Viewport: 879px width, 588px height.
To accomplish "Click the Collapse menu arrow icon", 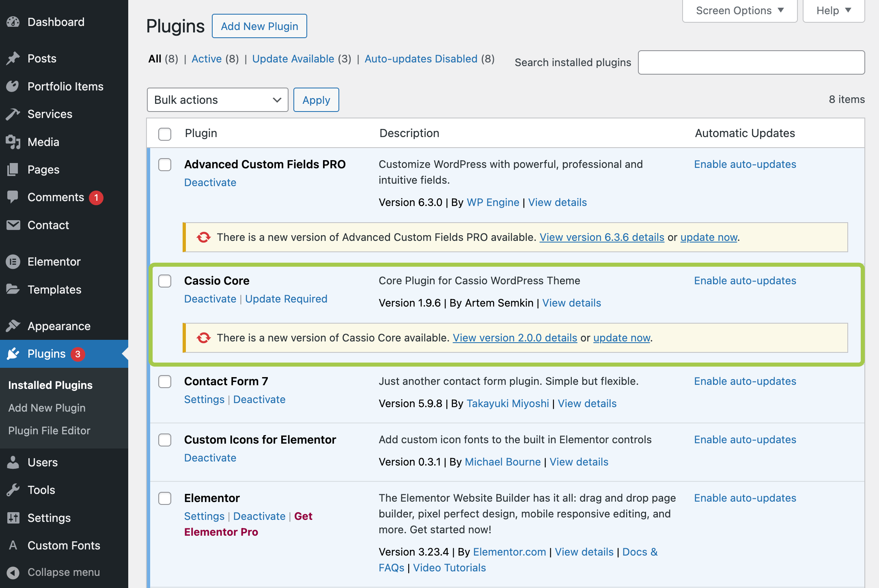I will coord(13,572).
